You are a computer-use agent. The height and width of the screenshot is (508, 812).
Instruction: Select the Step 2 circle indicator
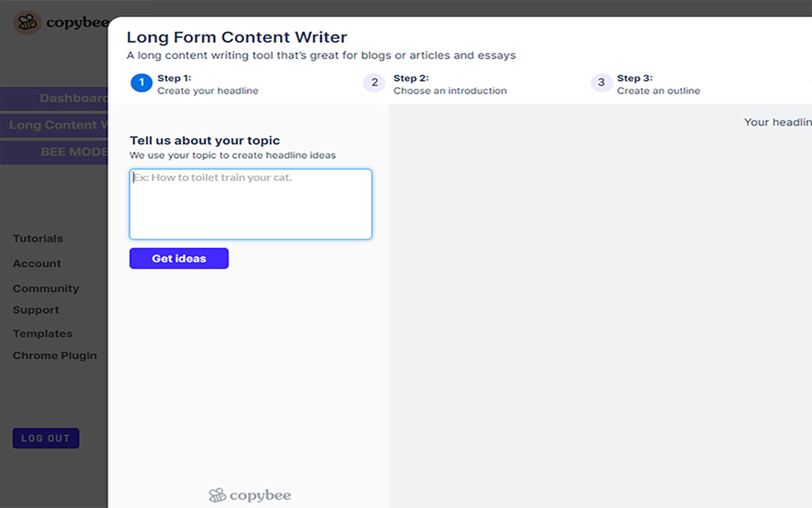pyautogui.click(x=374, y=83)
